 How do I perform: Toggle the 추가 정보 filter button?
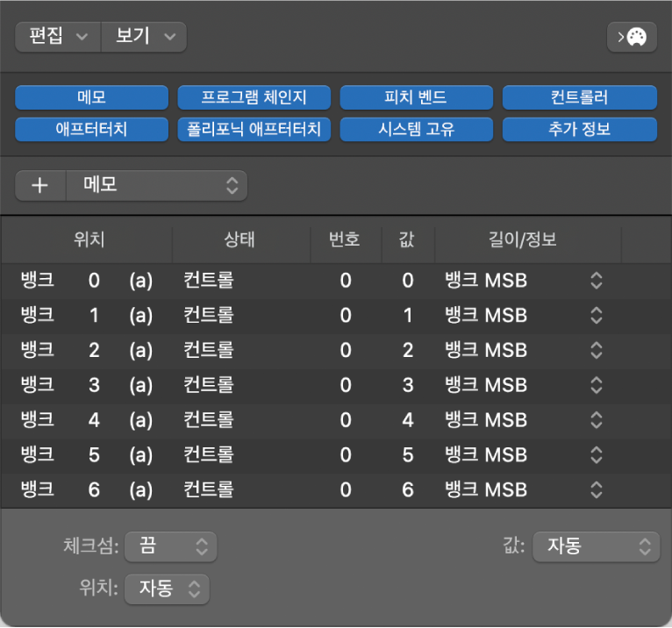(x=579, y=129)
